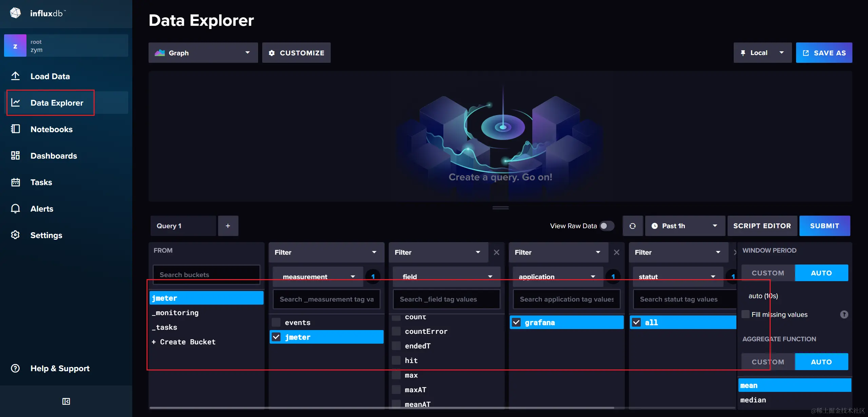The width and height of the screenshot is (868, 417).
Task: Open the application tag key dropdown
Action: click(558, 276)
